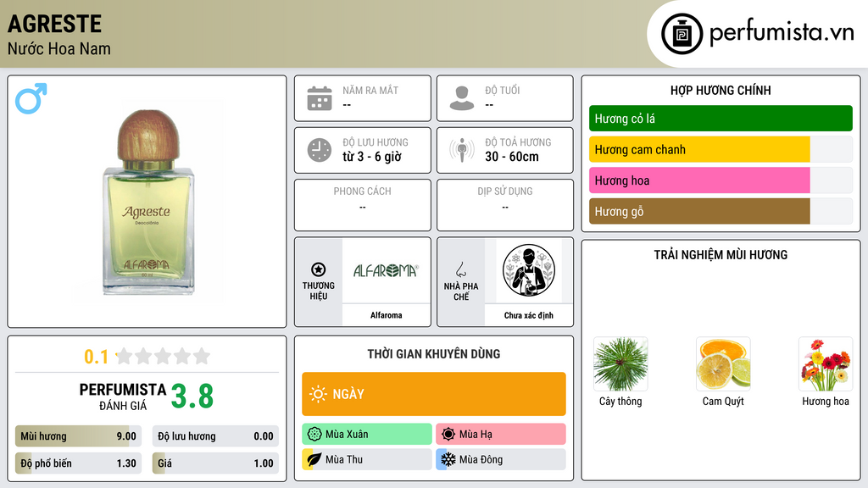Screen dimensions: 868x488
Task: Select the Mùa Hạ season chip
Action: pyautogui.click(x=501, y=435)
